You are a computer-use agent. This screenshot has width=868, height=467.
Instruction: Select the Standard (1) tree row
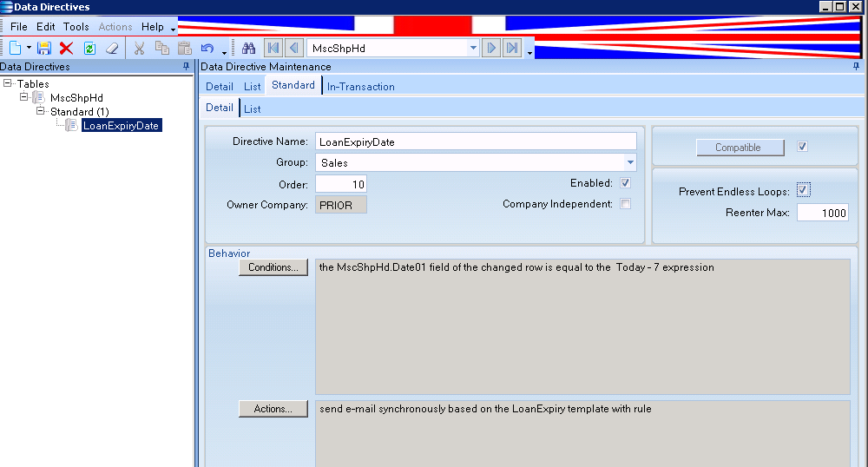pos(80,112)
